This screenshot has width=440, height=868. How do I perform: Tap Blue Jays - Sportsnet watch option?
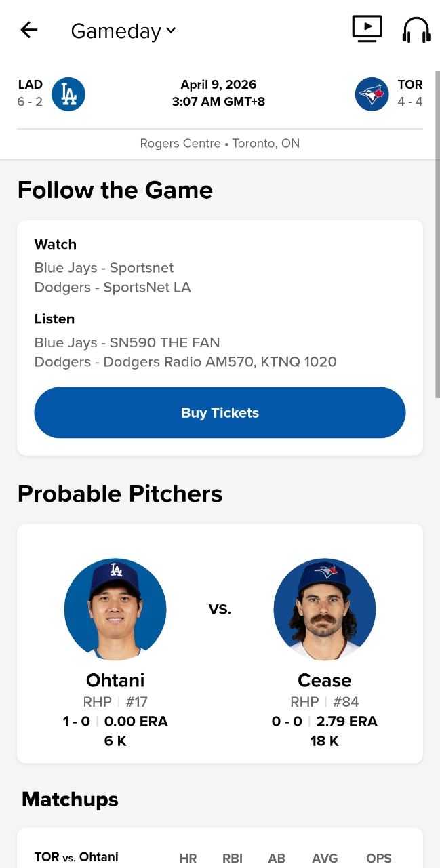(104, 268)
